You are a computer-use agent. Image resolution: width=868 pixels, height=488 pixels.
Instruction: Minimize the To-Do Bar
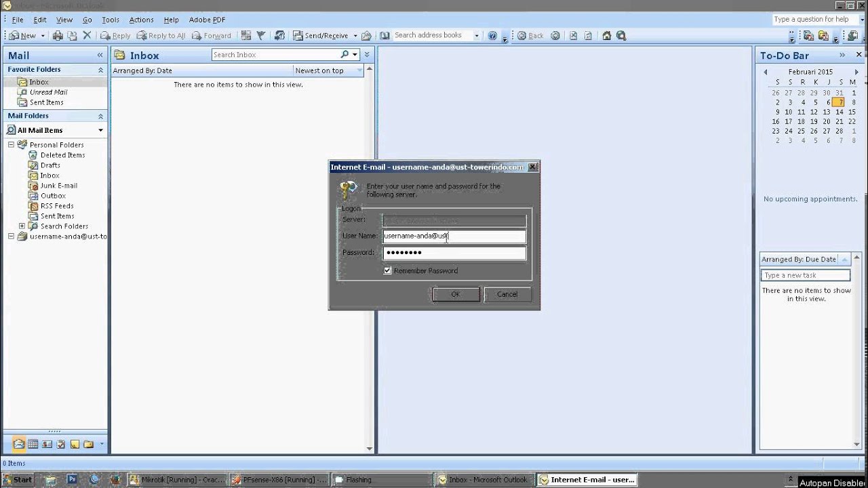(x=842, y=55)
